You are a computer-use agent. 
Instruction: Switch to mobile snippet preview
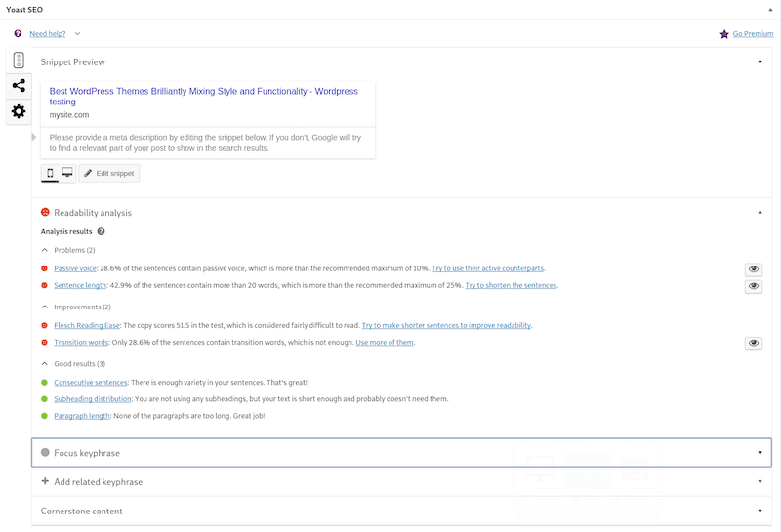coord(50,173)
